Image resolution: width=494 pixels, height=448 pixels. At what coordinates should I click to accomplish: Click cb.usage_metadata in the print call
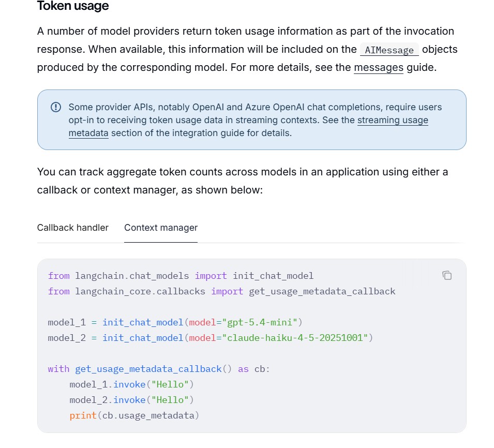[148, 415]
